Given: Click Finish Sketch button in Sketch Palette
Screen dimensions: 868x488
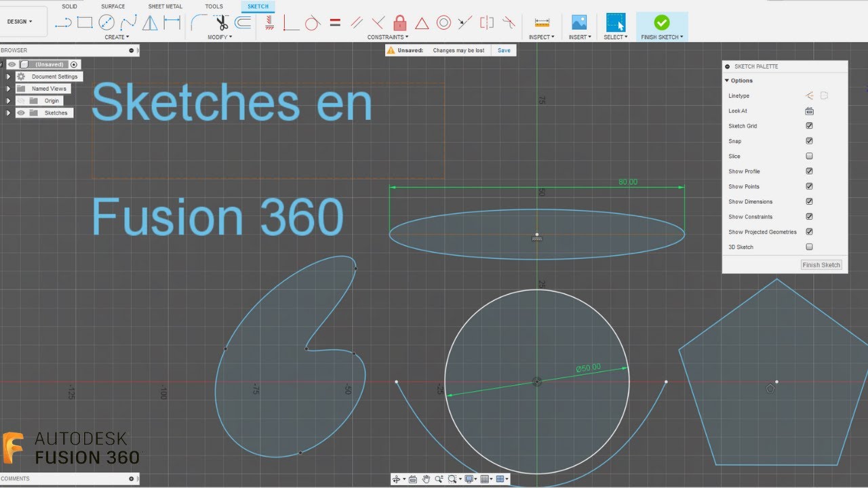Looking at the screenshot, I should 821,265.
